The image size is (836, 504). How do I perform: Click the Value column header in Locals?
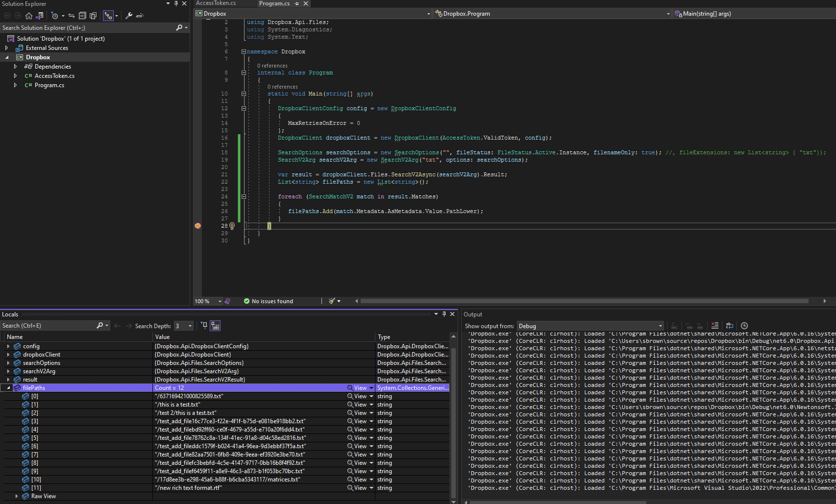pyautogui.click(x=264, y=337)
